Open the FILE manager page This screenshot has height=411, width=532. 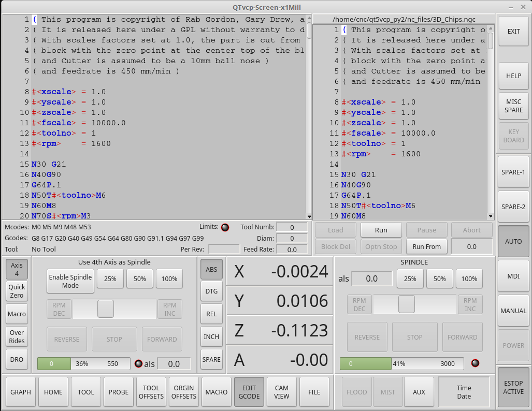(314, 392)
